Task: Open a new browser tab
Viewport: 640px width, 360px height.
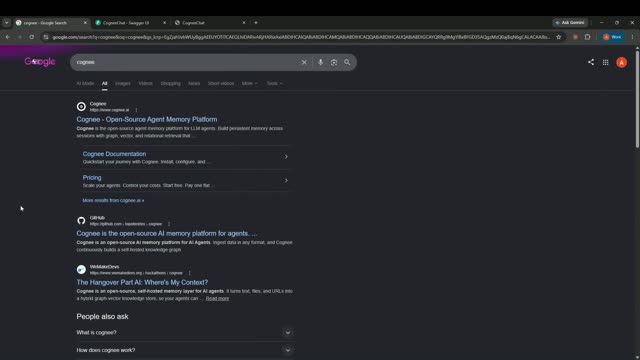Action: point(256,23)
